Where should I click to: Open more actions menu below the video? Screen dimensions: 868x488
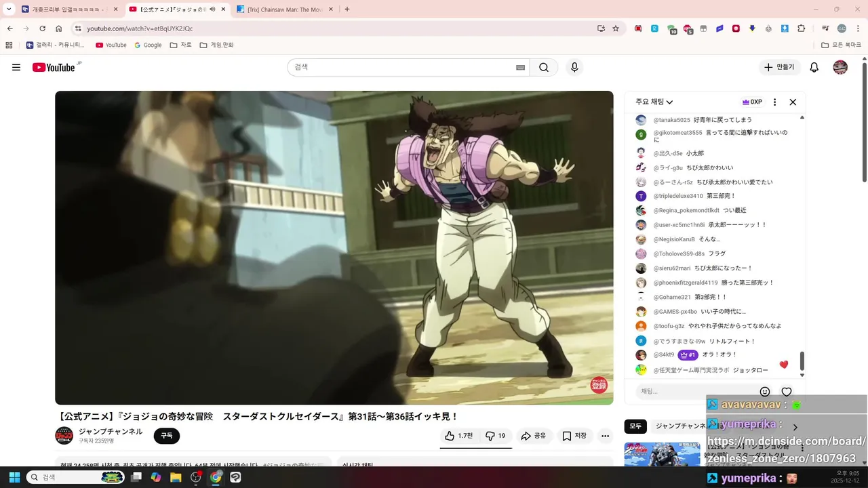tap(606, 436)
